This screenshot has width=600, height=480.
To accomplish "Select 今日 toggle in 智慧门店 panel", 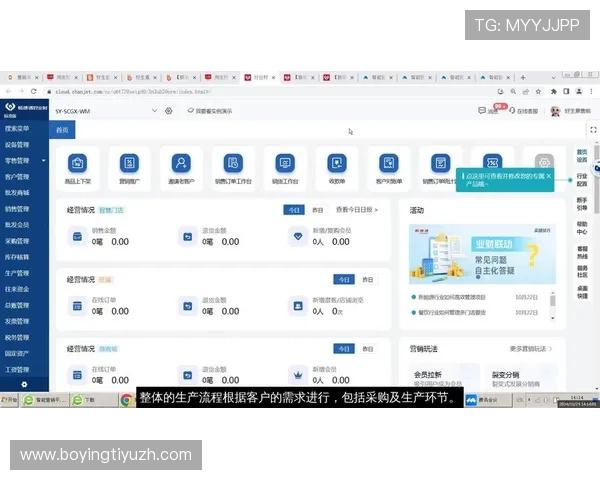I will point(294,210).
